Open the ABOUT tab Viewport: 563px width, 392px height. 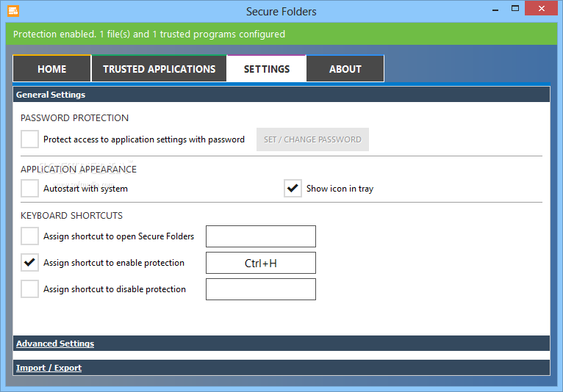[x=345, y=68]
